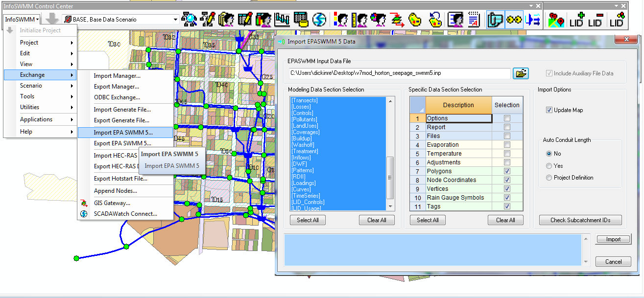
Task: Choose Import Manager... from Exchange menu
Action: pyautogui.click(x=125, y=76)
